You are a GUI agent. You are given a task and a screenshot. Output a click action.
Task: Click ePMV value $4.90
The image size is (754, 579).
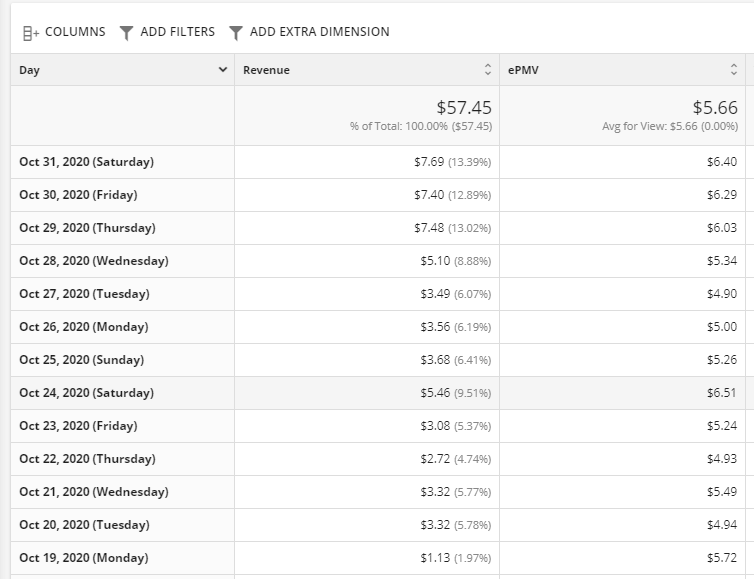[722, 294]
